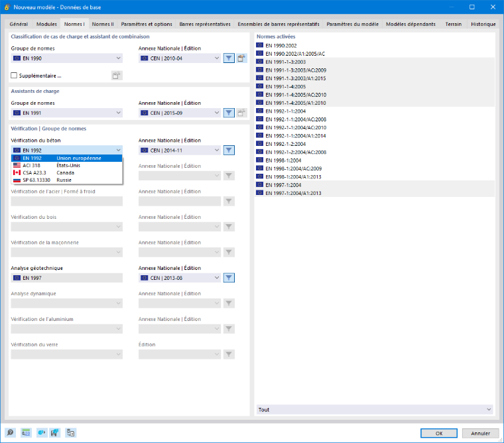Collapse the EN 1992 Vérification du béton dropdown

click(x=67, y=150)
